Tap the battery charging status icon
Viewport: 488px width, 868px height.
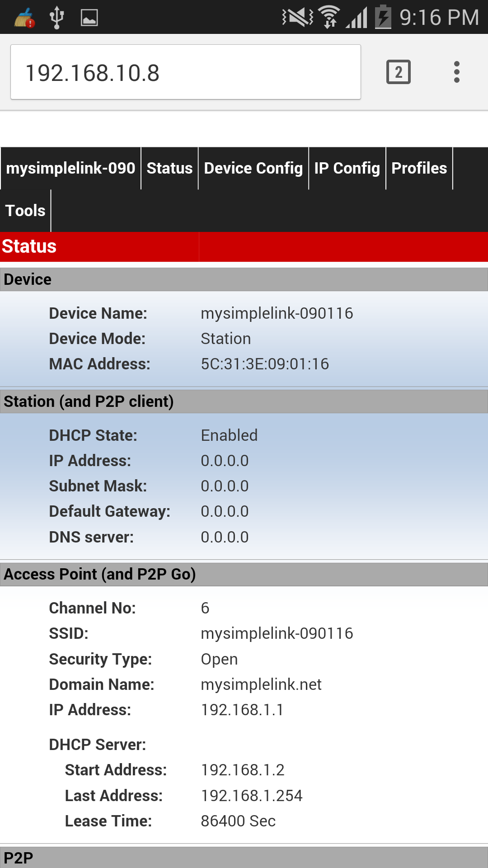(x=383, y=18)
